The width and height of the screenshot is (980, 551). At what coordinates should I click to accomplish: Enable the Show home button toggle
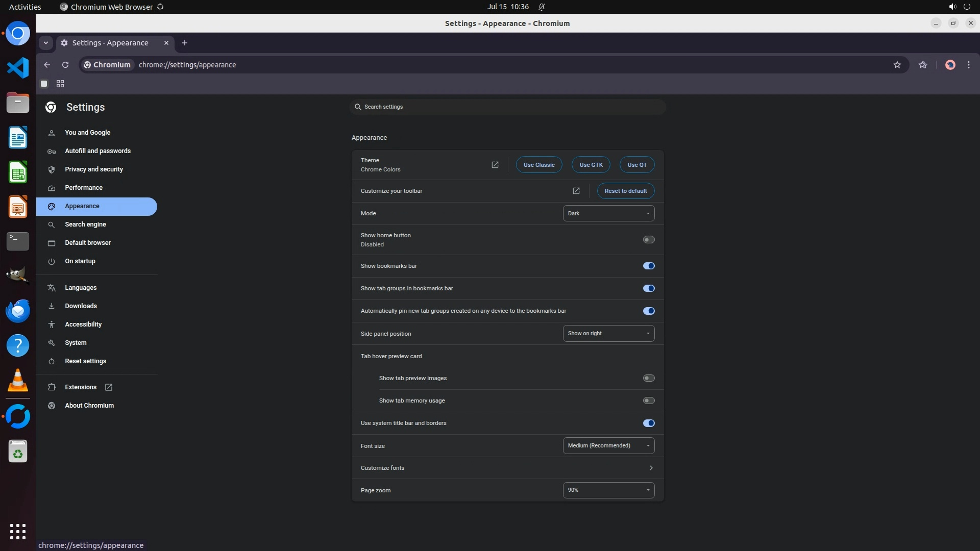pos(648,240)
